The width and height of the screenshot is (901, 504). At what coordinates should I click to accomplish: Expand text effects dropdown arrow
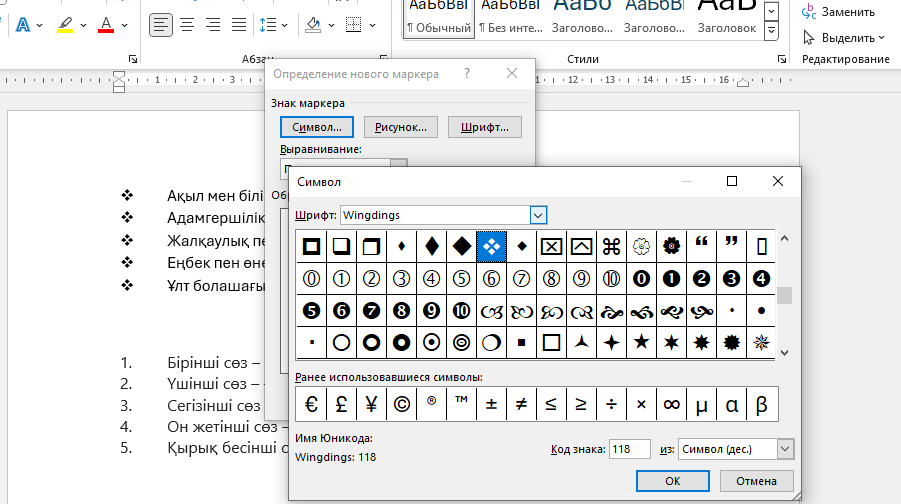pos(40,25)
